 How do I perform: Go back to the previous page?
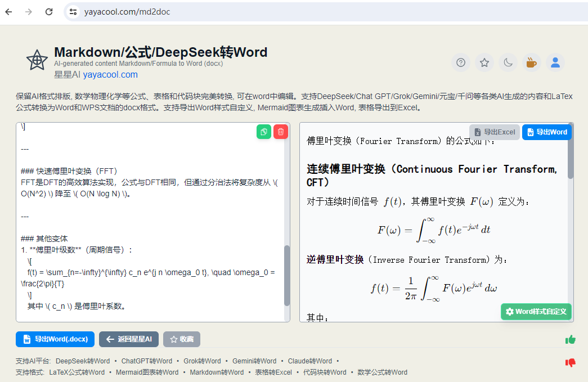[x=8, y=12]
